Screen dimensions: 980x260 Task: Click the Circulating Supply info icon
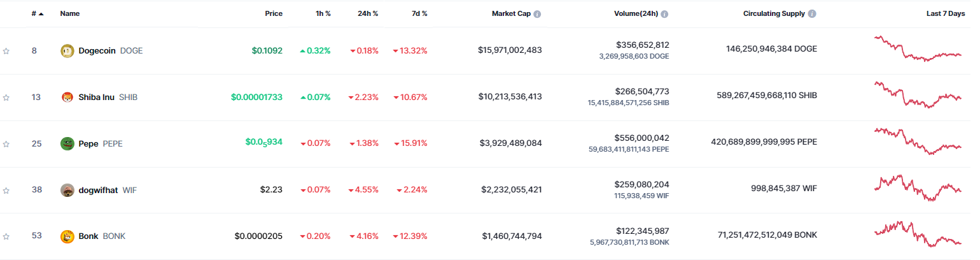[x=813, y=13]
